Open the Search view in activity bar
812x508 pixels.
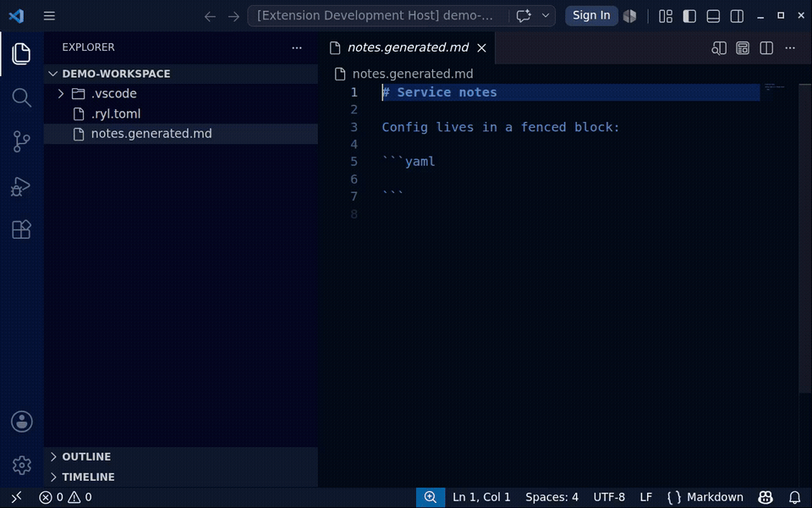[x=21, y=97]
